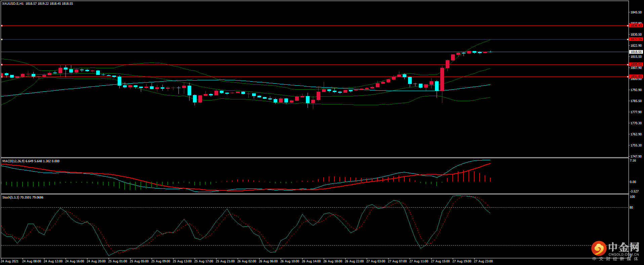The height and width of the screenshot is (265, 644).
Task: Select the 1801.86 red price tag
Action: click(636, 77)
